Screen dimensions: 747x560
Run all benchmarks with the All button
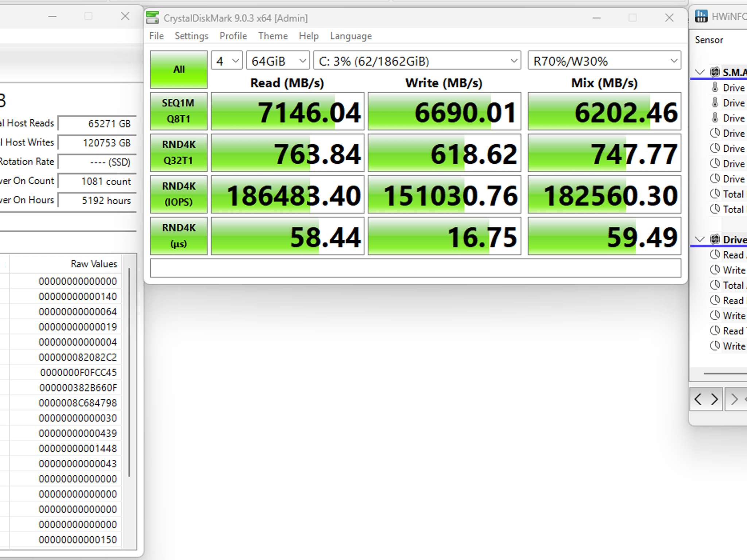click(179, 69)
